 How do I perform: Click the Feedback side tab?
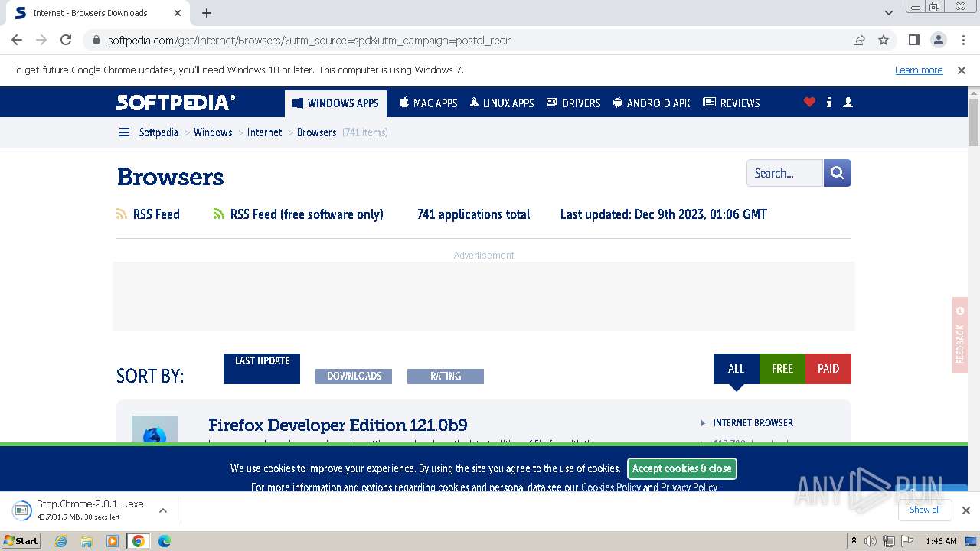click(960, 335)
